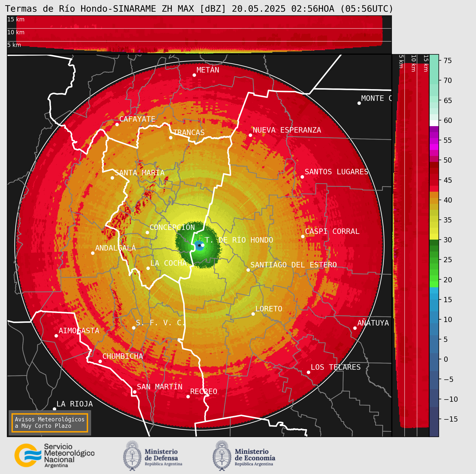The width and height of the screenshot is (476, 474).
Task: Click the CHUMBICHA city marker dot
Action: 100,361
